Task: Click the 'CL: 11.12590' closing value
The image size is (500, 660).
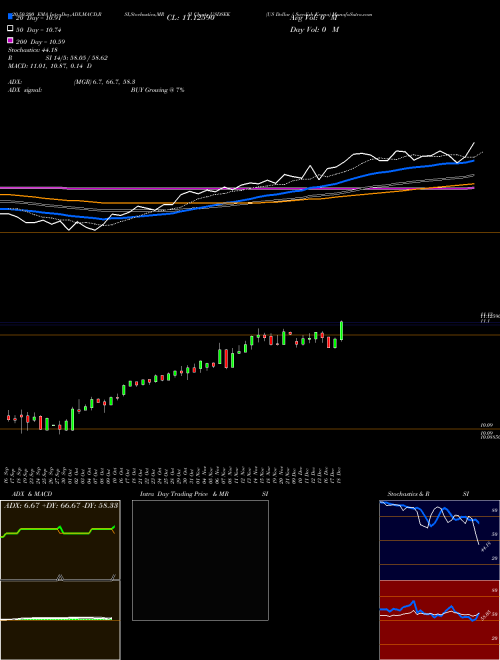Action: click(191, 18)
